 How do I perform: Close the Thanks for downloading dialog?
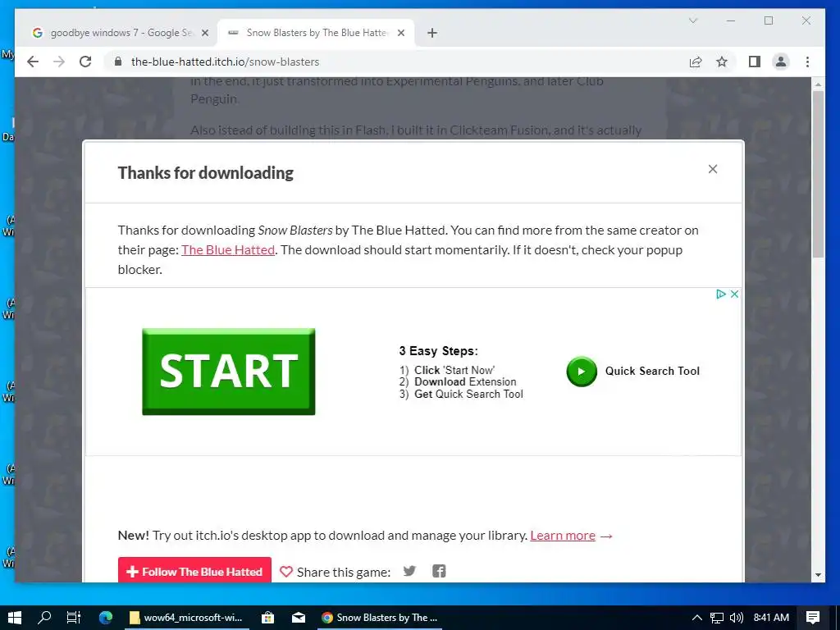click(x=713, y=169)
